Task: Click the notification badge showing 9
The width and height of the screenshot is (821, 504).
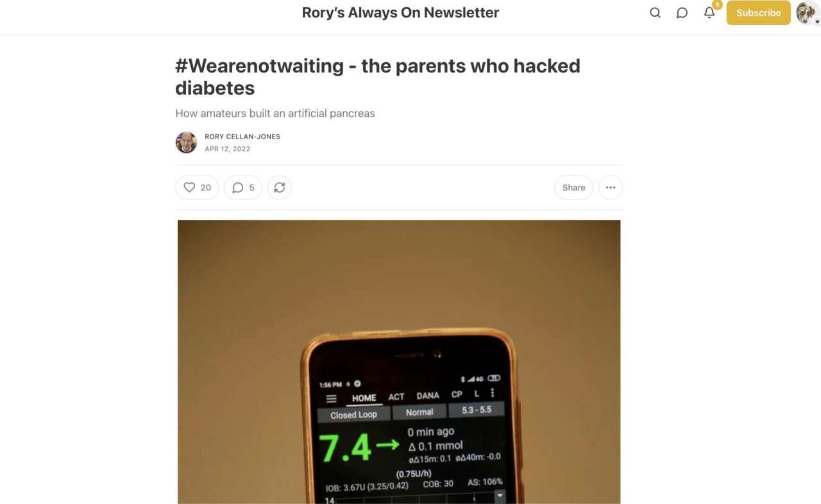Action: (x=717, y=5)
